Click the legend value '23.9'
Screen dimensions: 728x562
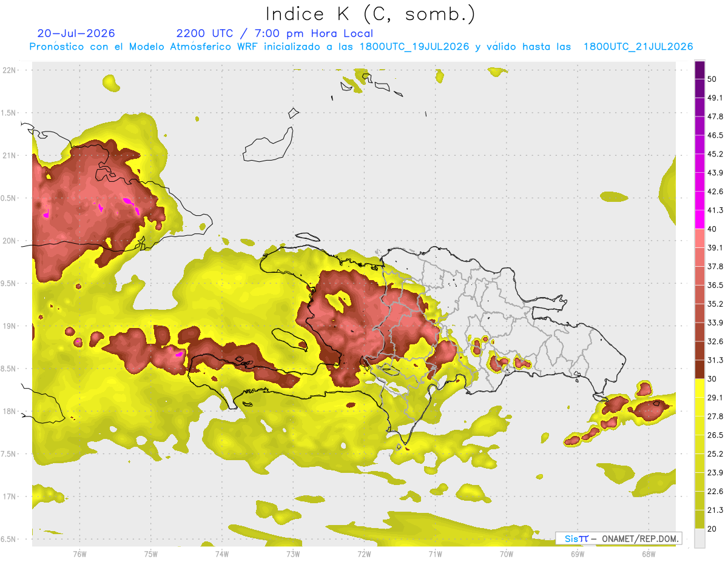[715, 473]
